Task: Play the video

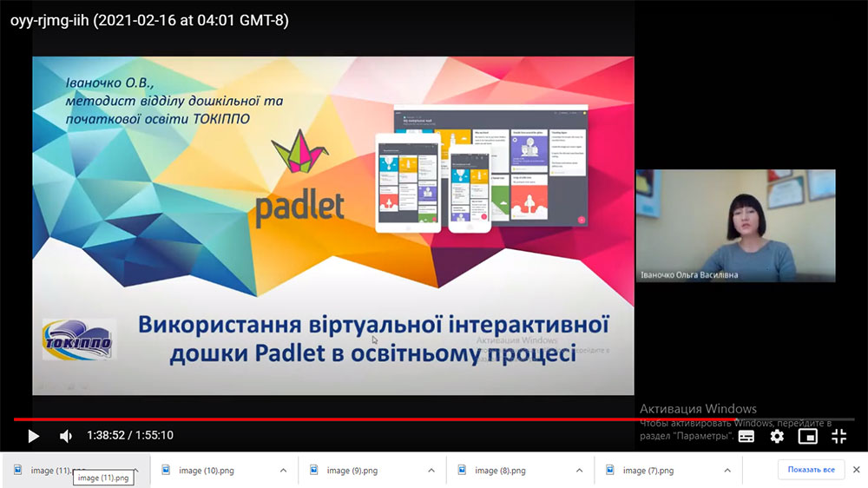Action: [33, 436]
